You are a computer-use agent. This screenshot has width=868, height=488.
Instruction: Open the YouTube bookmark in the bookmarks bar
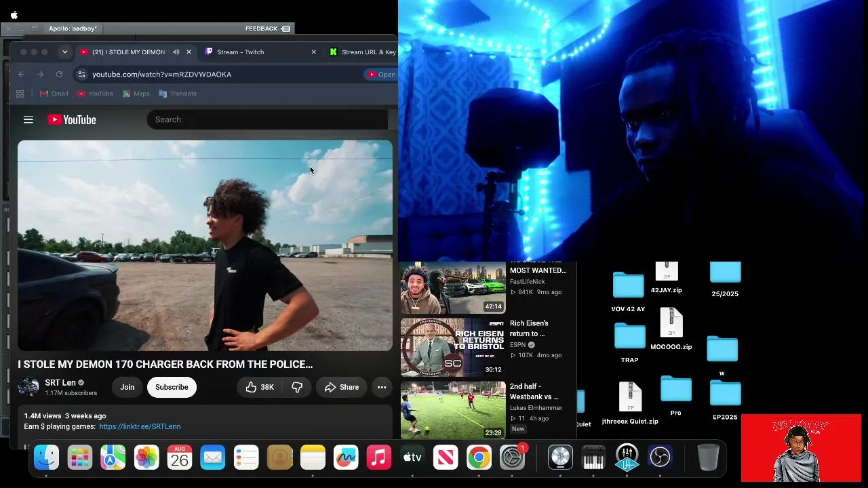click(x=95, y=94)
